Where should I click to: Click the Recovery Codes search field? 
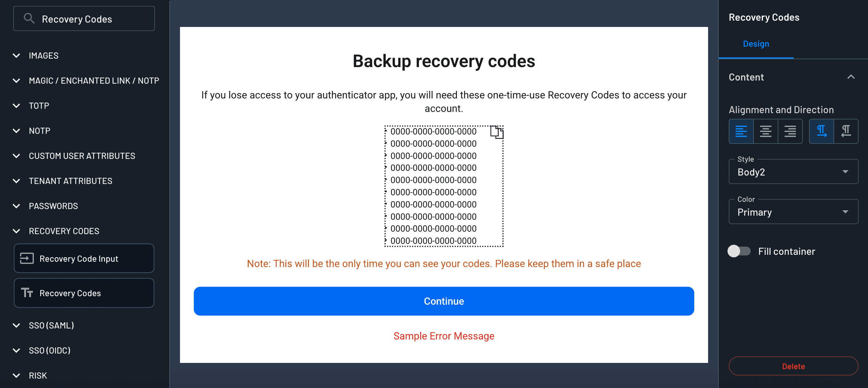click(83, 18)
